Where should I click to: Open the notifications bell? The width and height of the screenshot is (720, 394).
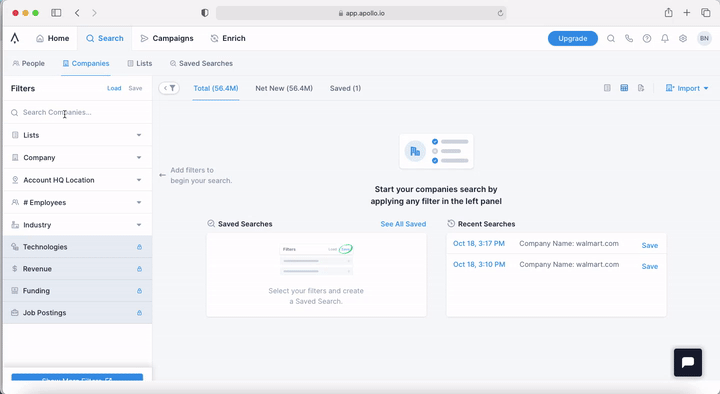(665, 39)
